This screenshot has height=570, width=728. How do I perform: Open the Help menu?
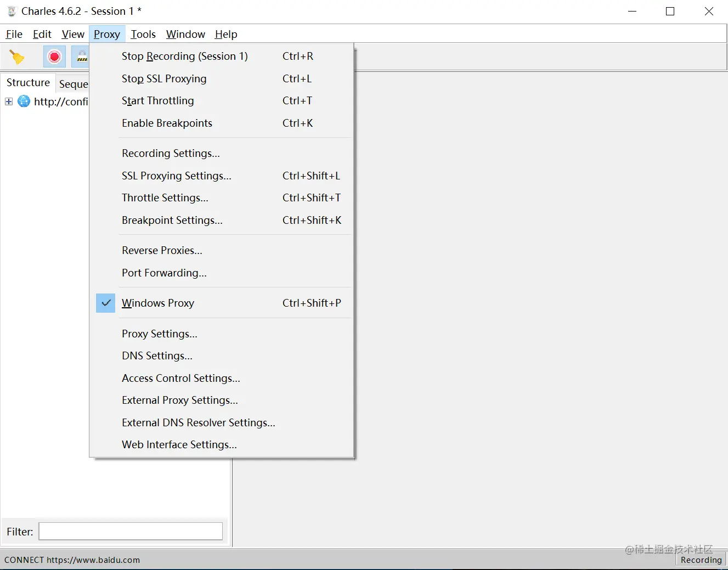coord(226,34)
